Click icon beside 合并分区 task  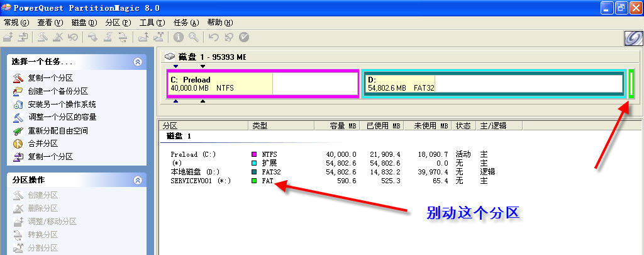pos(18,144)
